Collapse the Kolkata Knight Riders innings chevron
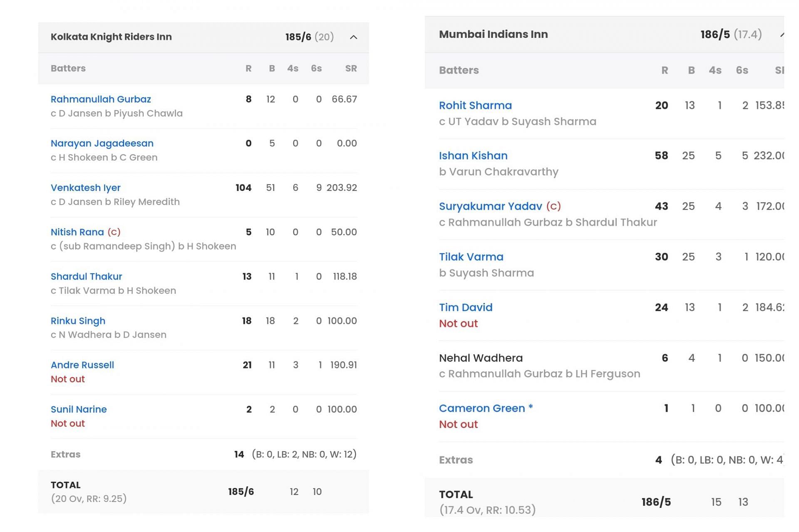Viewport: 799px width, 532px height. [x=353, y=37]
